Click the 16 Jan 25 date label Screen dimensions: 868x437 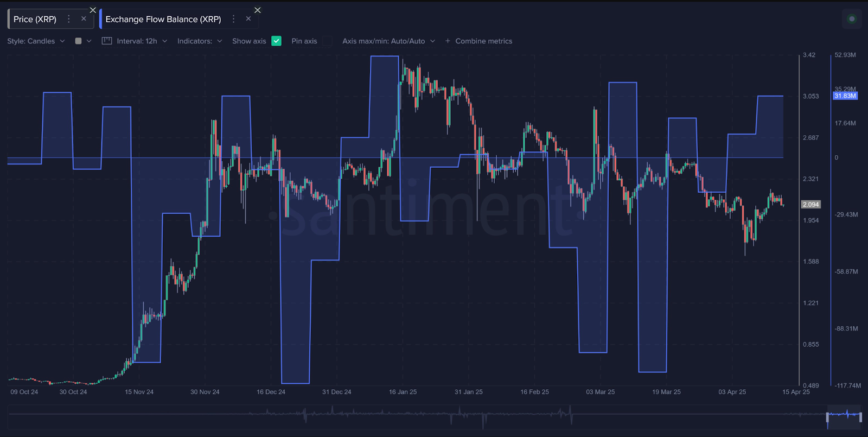click(403, 392)
